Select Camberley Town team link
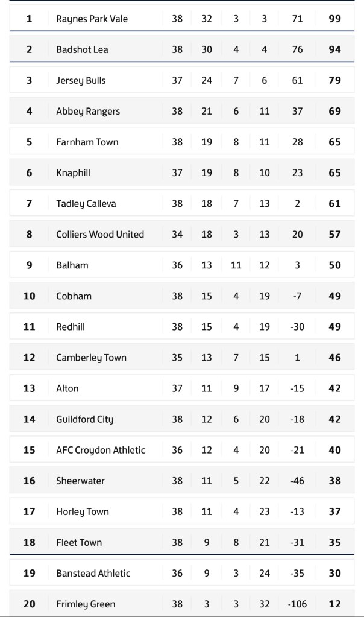The height and width of the screenshot is (617, 364). coord(91,357)
